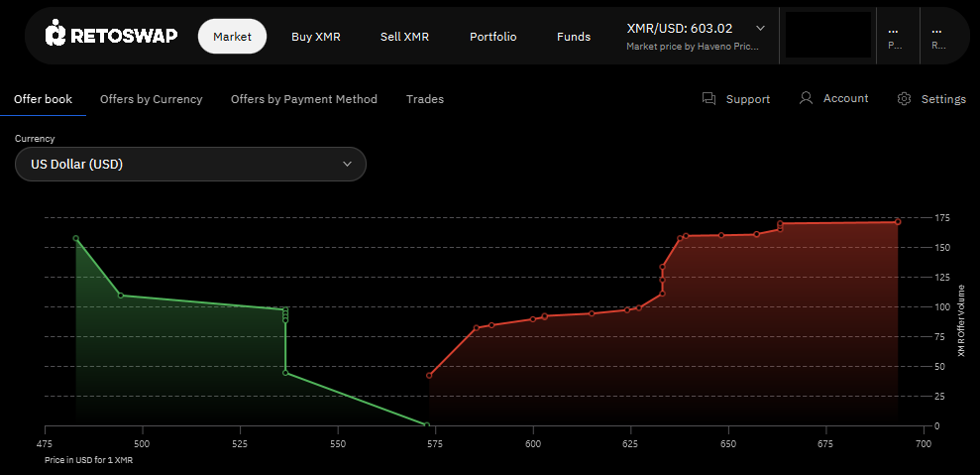980x475 pixels.
Task: Click the first red chart point near price 573
Action: 429,376
